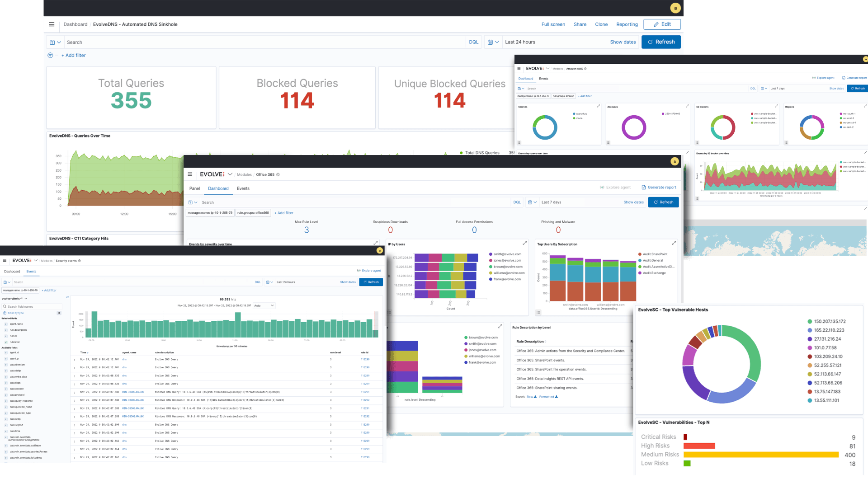Viewport: 868px width, 488px height.
Task: Expand the IP by Users panel
Action: coord(524,243)
